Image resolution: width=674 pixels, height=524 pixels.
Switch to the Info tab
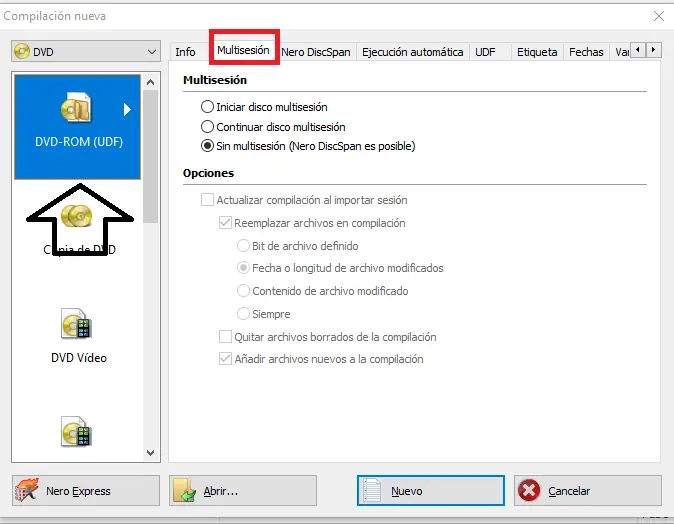pyautogui.click(x=185, y=52)
